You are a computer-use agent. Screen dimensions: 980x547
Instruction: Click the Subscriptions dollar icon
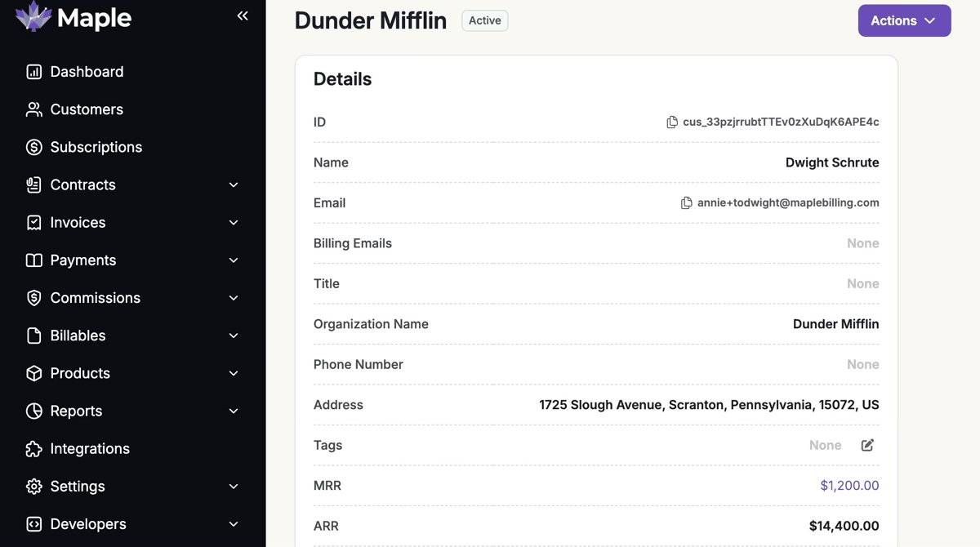pyautogui.click(x=33, y=147)
